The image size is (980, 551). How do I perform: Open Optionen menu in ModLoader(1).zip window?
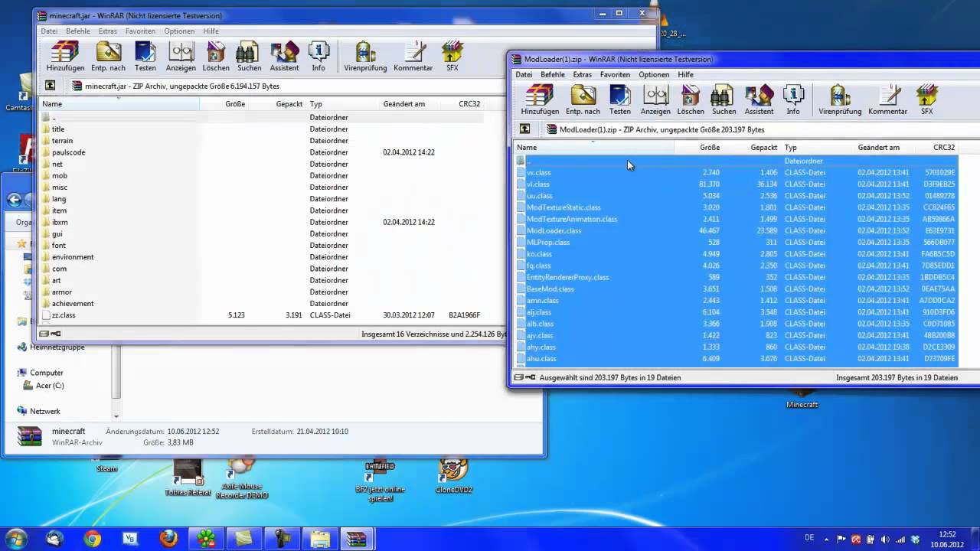point(654,75)
